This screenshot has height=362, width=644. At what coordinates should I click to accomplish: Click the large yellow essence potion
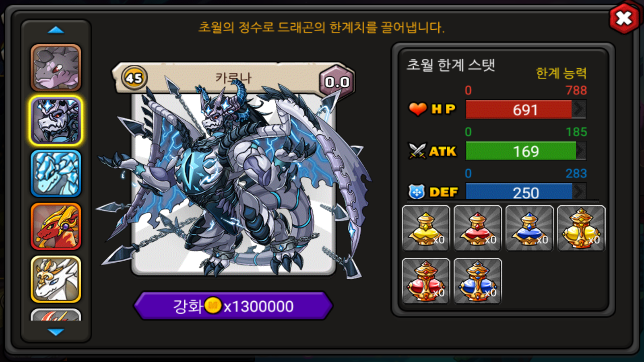point(581,228)
